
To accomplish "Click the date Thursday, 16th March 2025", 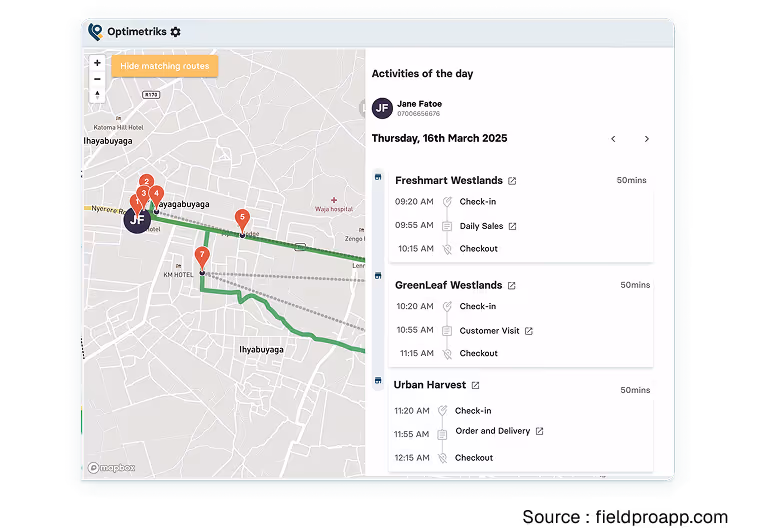I will coord(439,139).
